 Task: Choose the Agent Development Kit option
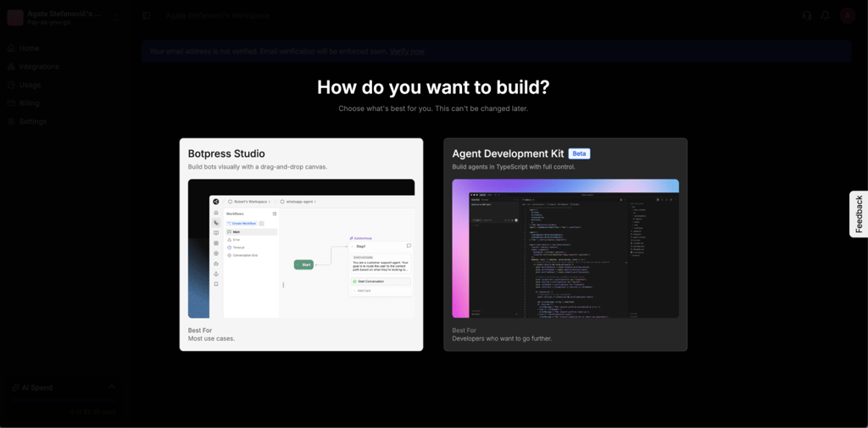[565, 244]
